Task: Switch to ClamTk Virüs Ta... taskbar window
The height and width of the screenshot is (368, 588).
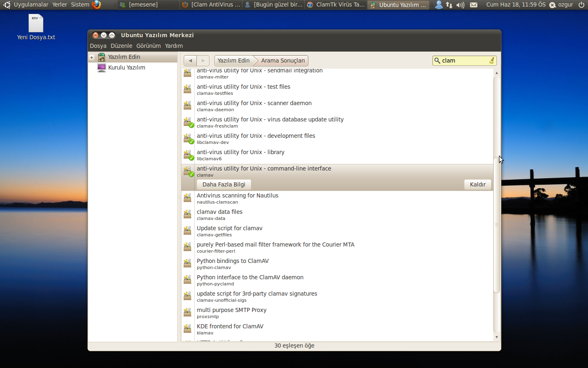Action: 336,4
